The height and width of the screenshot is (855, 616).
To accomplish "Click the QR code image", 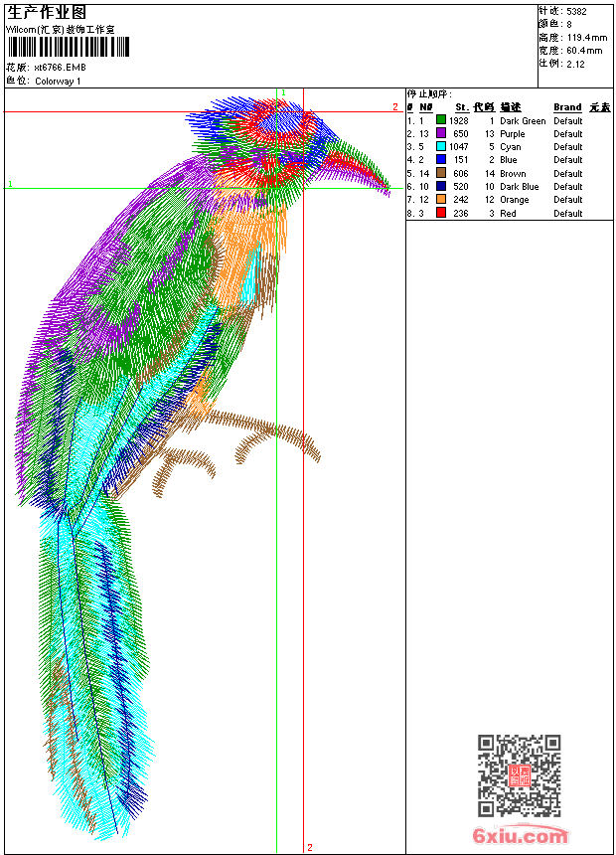I will point(520,775).
